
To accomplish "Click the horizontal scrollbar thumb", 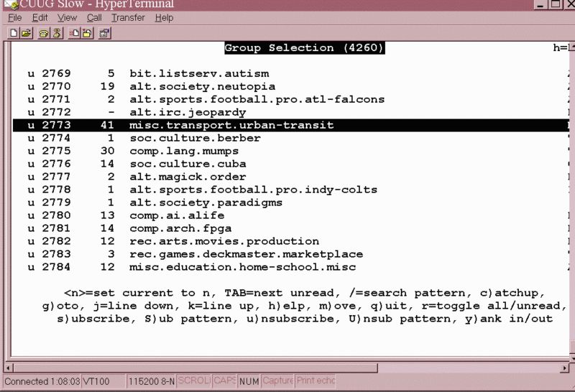I will click(x=195, y=368).
